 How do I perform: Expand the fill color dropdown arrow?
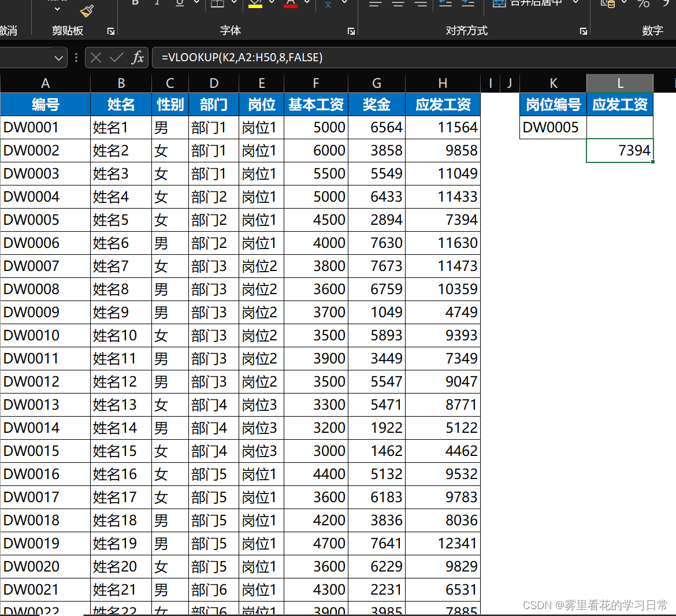(272, 2)
